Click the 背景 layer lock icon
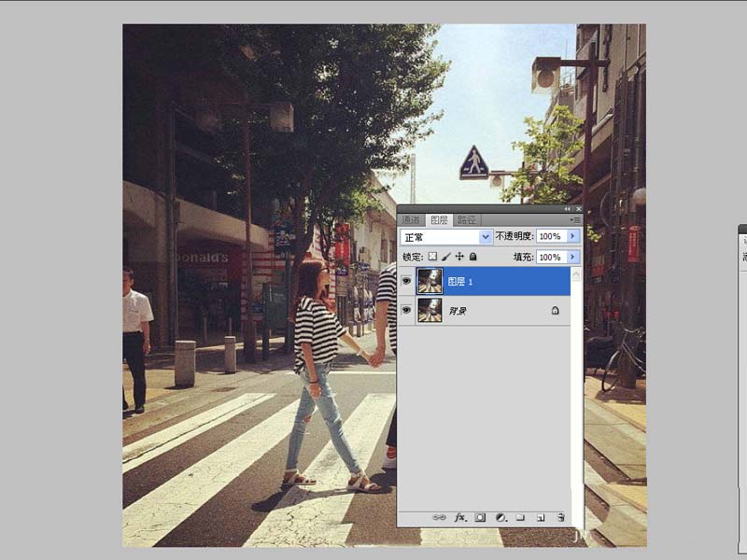 555,311
